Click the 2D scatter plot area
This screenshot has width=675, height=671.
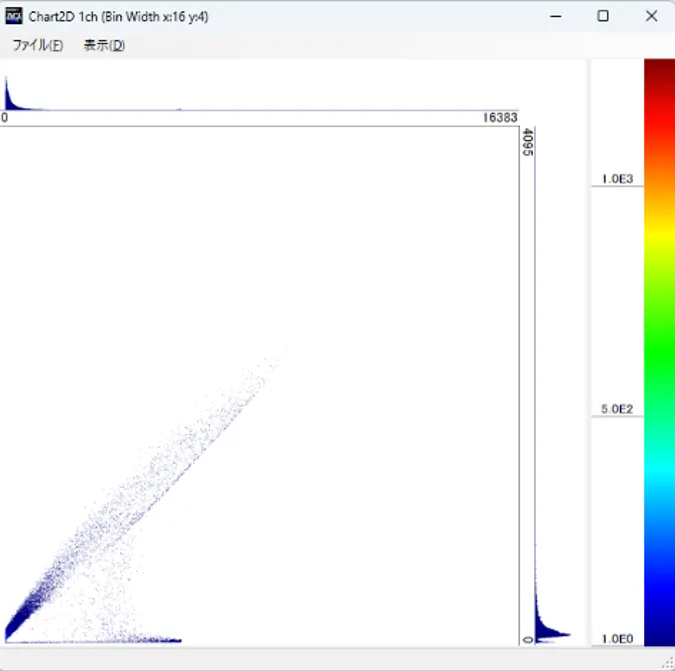pyautogui.click(x=260, y=386)
